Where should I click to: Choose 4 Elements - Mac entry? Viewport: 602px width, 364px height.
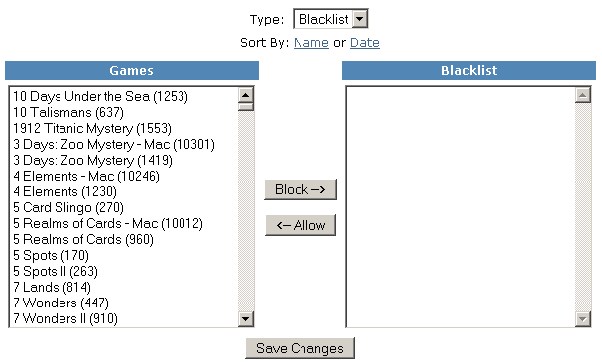coord(86,176)
